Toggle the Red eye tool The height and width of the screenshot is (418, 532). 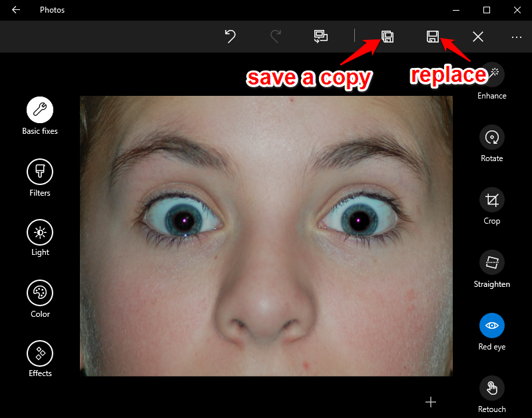tap(492, 325)
